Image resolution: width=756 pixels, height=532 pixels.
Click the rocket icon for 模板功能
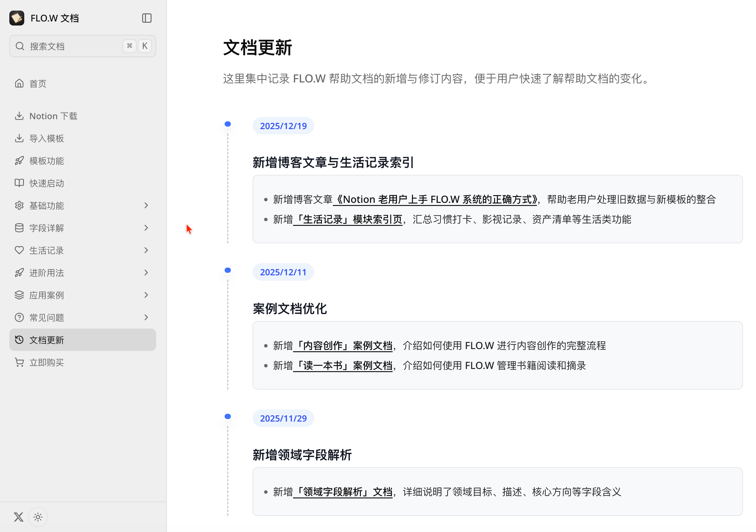coord(19,161)
